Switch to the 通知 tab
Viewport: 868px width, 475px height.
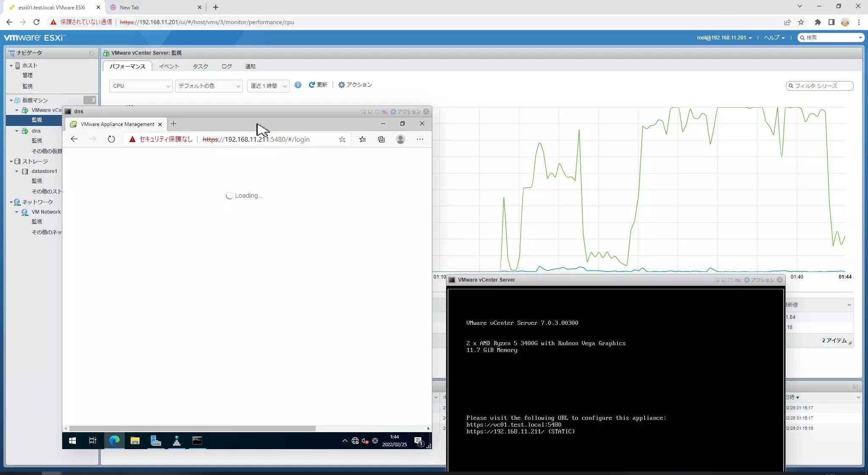250,66
